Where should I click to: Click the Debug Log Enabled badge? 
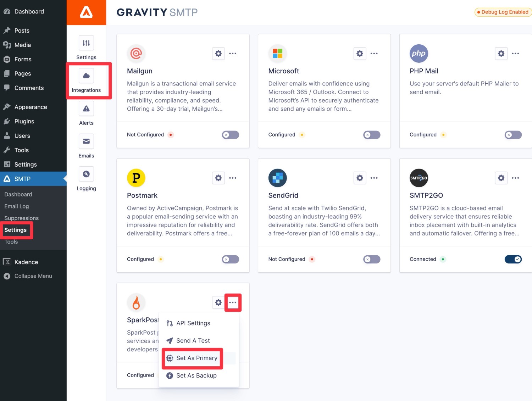[x=503, y=12]
